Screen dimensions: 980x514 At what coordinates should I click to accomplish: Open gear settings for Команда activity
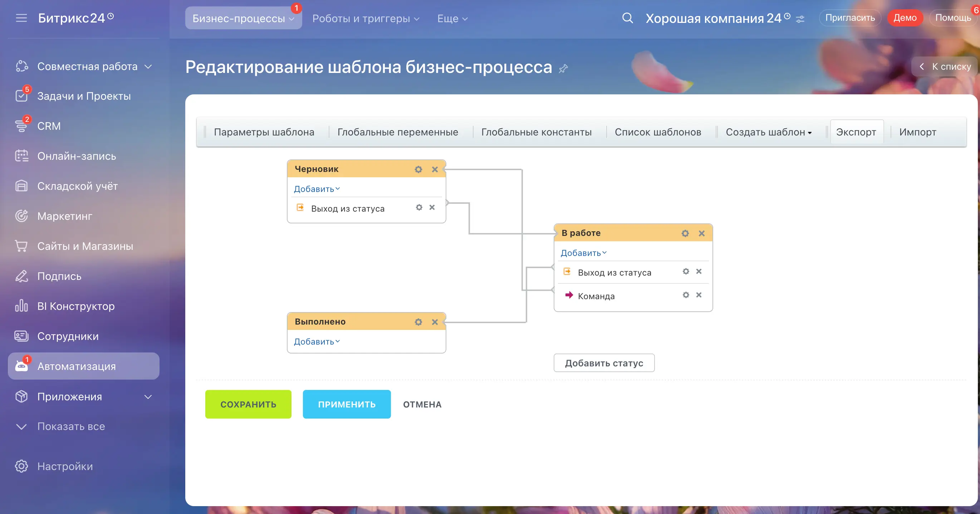click(x=686, y=295)
